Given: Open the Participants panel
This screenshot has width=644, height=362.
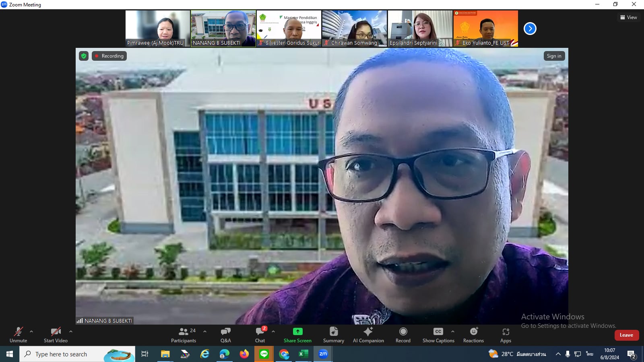Looking at the screenshot, I should (x=184, y=335).
